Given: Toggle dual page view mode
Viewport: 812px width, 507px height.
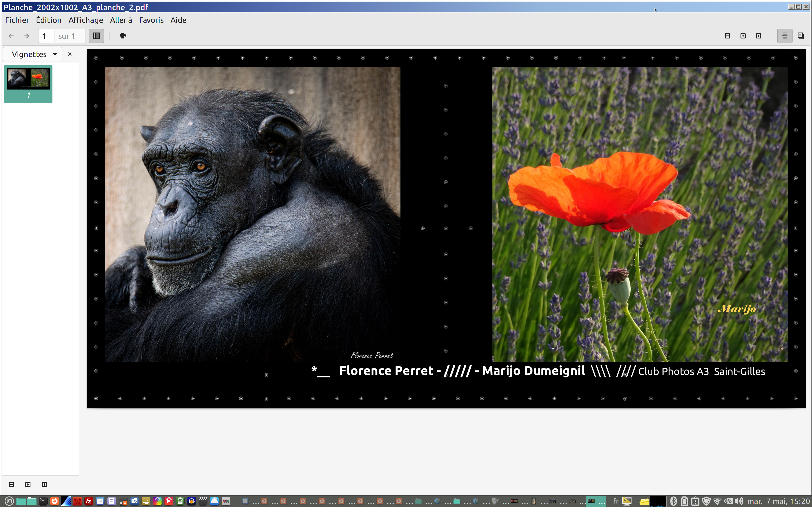Looking at the screenshot, I should click(801, 36).
